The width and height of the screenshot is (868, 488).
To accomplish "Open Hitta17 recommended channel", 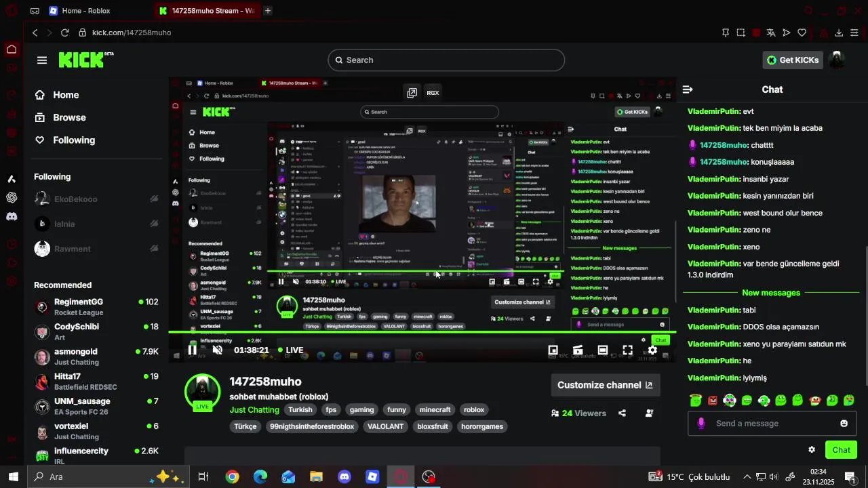I will click(x=96, y=382).
